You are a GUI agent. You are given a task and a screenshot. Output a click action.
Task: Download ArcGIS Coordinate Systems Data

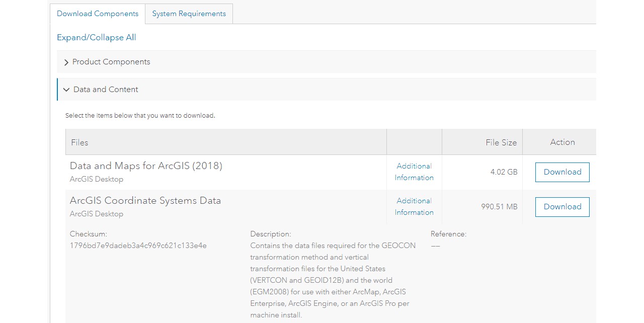click(x=562, y=207)
